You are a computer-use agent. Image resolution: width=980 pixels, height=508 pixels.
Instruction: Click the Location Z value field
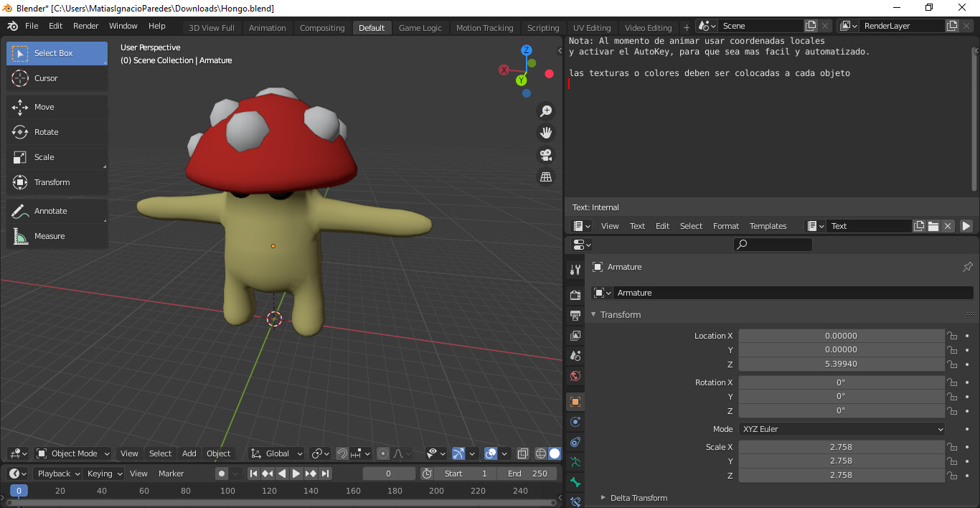pyautogui.click(x=842, y=364)
